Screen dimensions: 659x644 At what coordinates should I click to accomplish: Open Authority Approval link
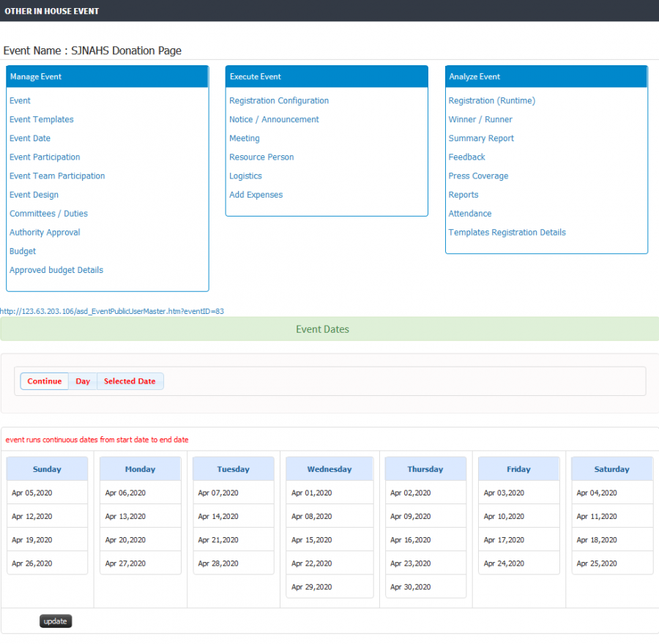click(45, 232)
